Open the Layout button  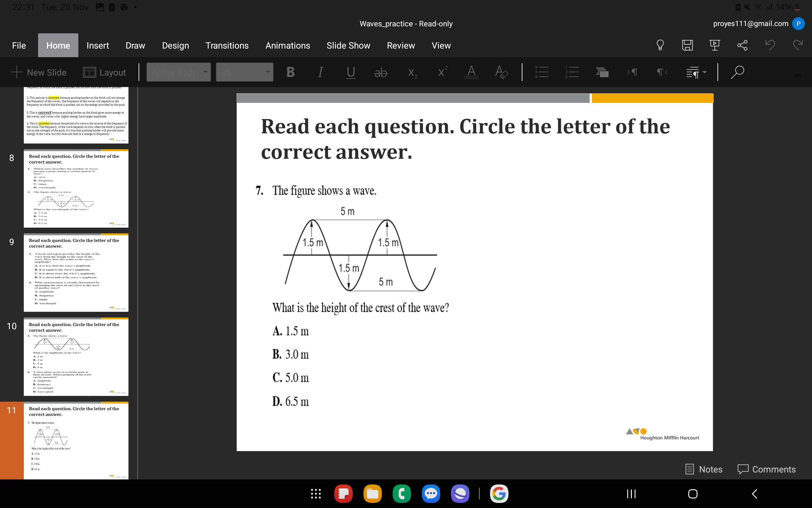(104, 72)
